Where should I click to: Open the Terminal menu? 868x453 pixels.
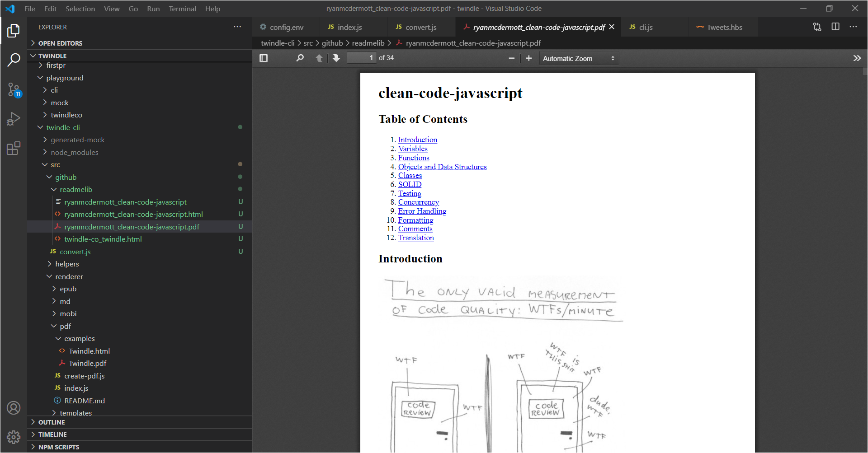[x=182, y=9]
